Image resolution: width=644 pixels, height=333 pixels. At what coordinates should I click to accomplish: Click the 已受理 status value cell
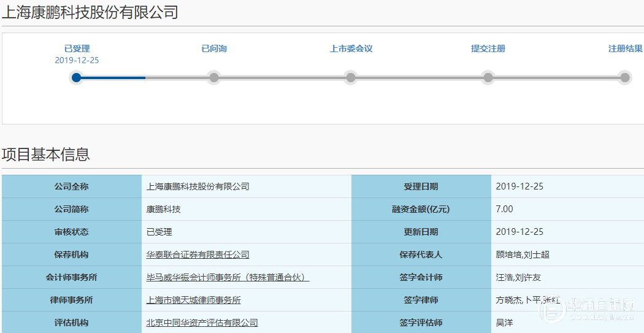tap(247, 232)
